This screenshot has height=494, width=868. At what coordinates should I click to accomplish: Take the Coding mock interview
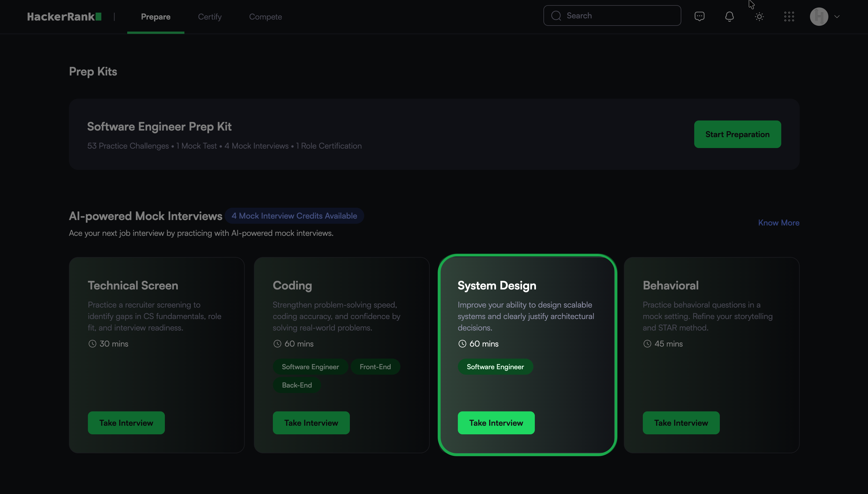coord(311,423)
